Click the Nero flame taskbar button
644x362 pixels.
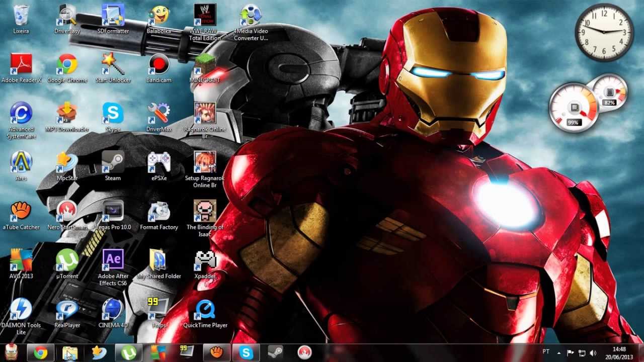304,352
